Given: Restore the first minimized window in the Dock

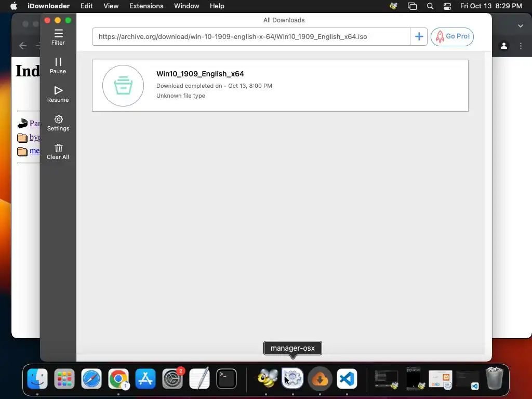Looking at the screenshot, I should click(x=386, y=379).
